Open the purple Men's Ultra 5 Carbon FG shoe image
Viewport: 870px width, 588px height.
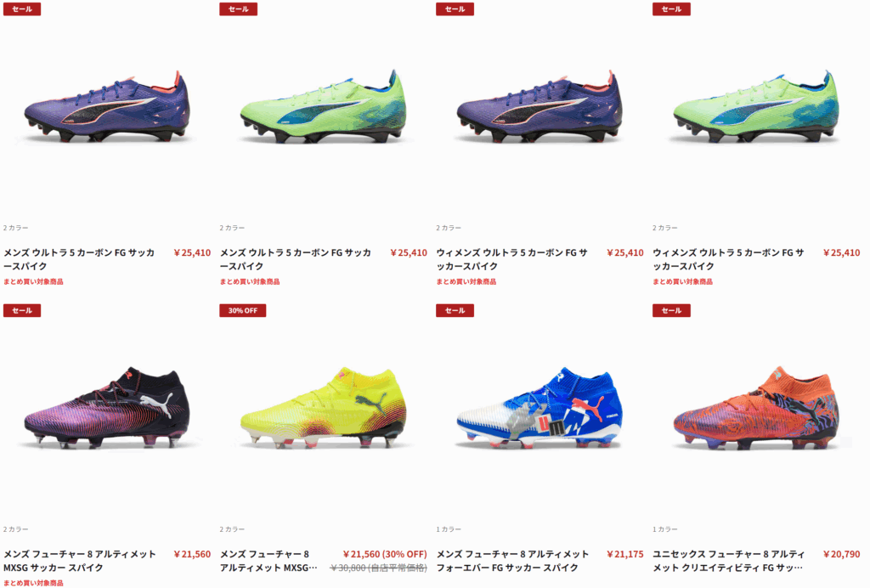point(106,107)
